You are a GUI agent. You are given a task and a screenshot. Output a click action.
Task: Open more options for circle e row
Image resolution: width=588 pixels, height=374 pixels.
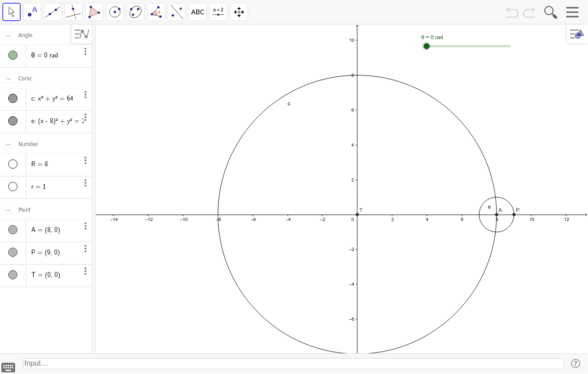[85, 117]
